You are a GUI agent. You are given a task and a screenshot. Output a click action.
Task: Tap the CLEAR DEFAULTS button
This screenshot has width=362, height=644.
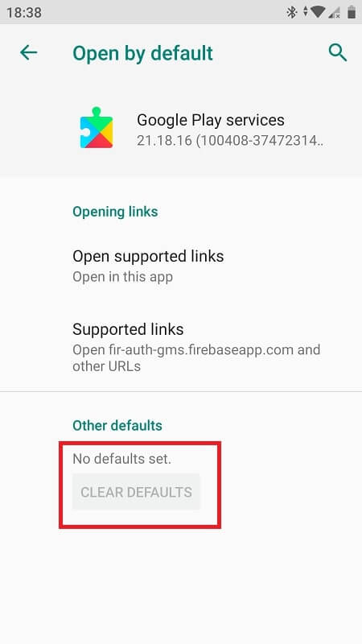point(136,492)
